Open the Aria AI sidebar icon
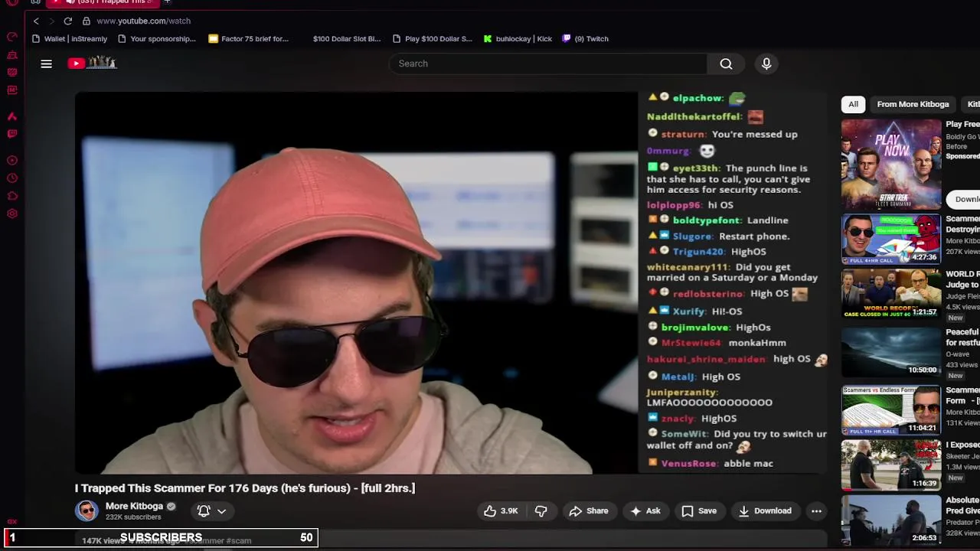The image size is (980, 551). [12, 116]
